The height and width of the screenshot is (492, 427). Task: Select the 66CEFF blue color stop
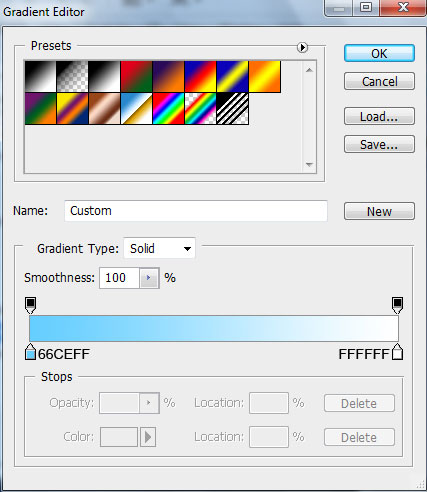[30, 352]
